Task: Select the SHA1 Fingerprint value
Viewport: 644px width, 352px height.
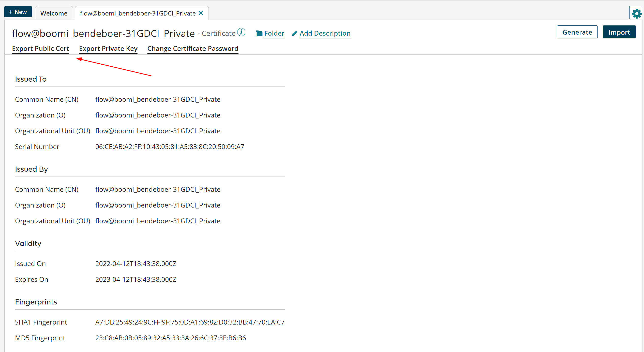Action: click(190, 322)
